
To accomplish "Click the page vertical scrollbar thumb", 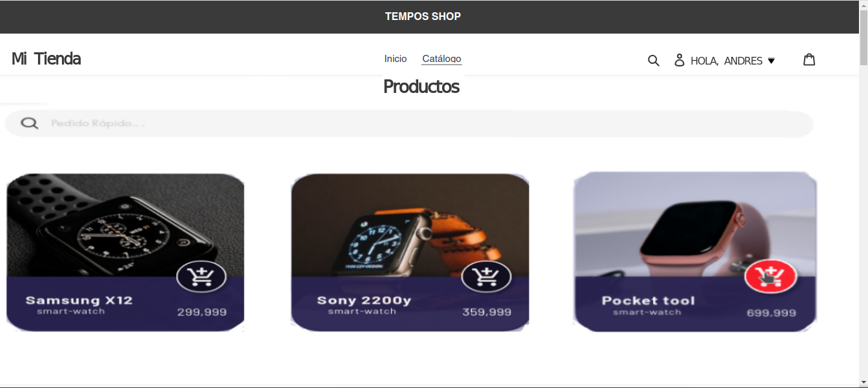I will pyautogui.click(x=863, y=37).
